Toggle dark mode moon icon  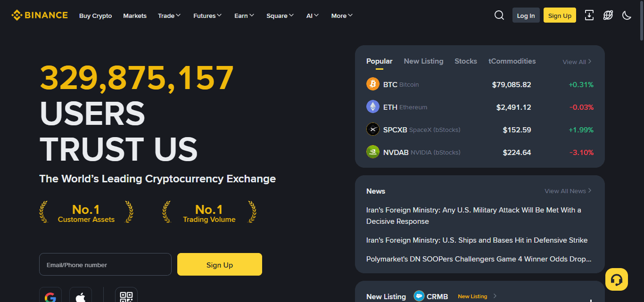(627, 16)
